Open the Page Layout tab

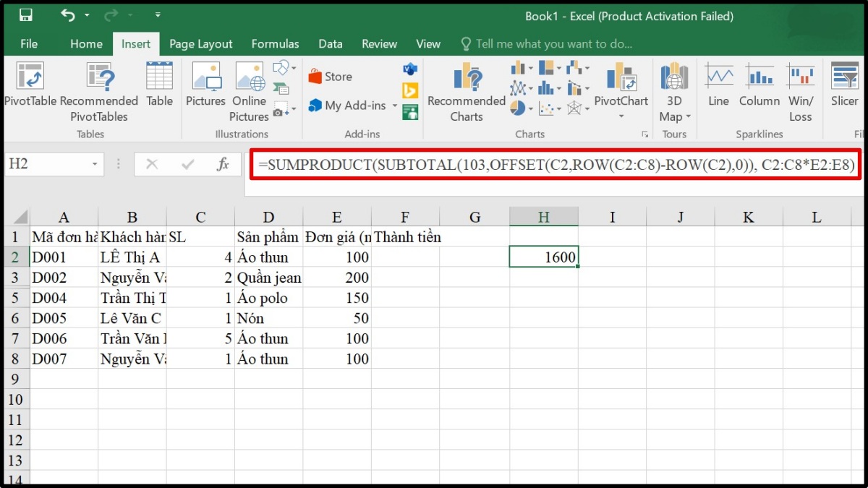201,43
